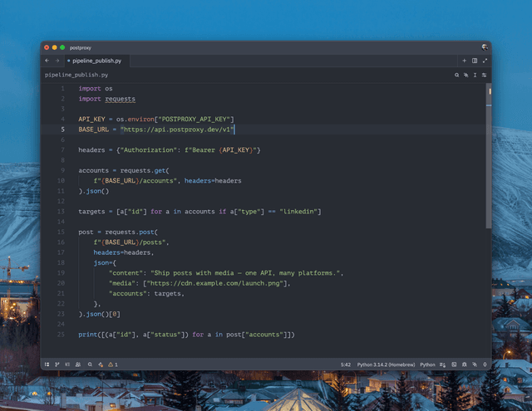The width and height of the screenshot is (532, 411).
Task: Show diagnostics with 1 warning
Action: point(113,365)
